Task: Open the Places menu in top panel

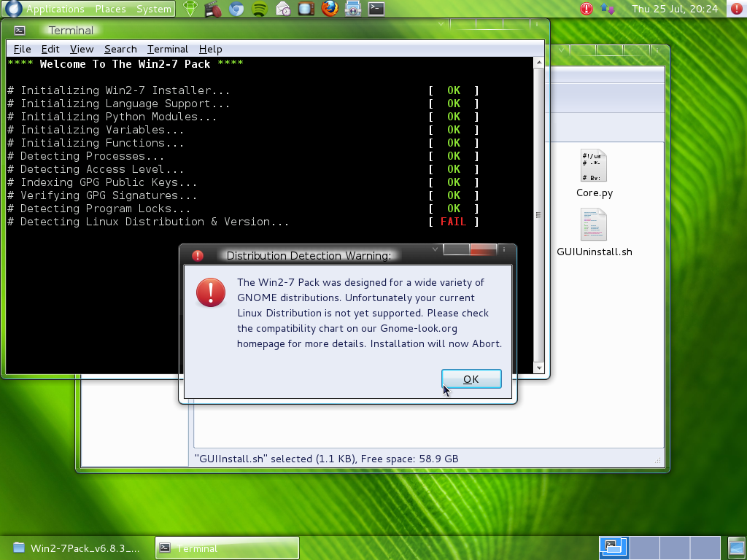Action: click(x=110, y=9)
